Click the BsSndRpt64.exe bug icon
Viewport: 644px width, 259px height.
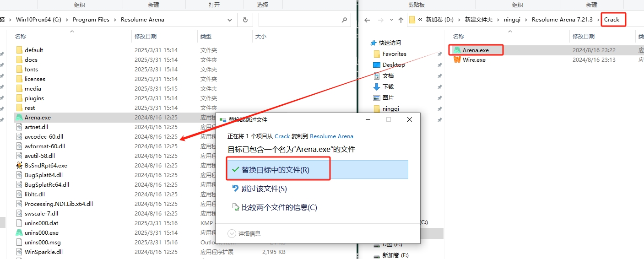(x=19, y=165)
